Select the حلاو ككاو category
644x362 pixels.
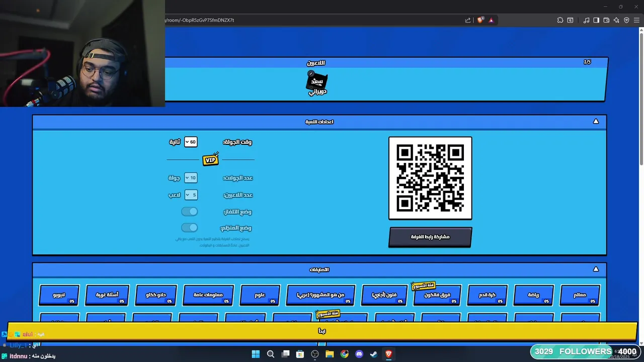pyautogui.click(x=156, y=295)
